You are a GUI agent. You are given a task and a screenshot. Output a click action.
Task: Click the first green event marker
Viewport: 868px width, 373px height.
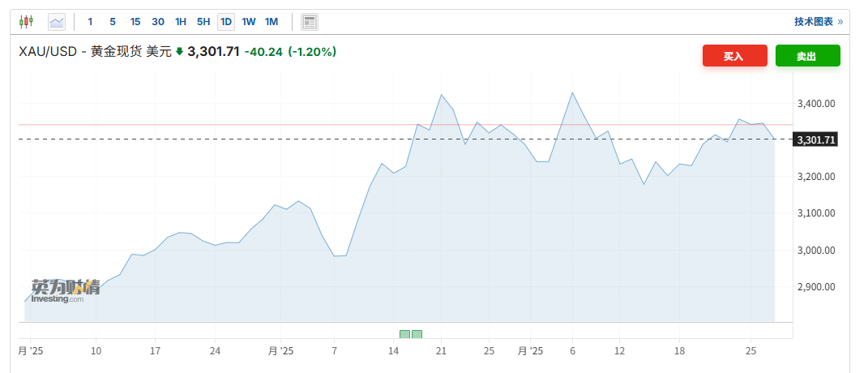coord(404,334)
